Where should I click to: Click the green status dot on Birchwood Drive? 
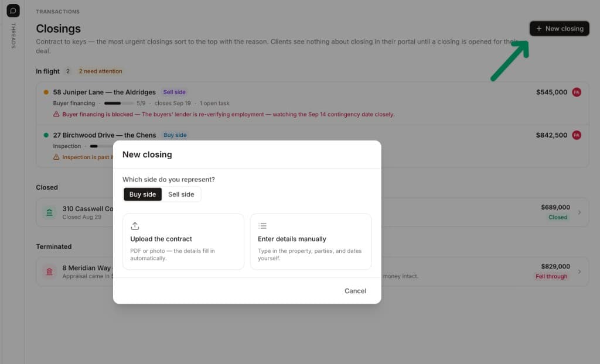(x=46, y=135)
